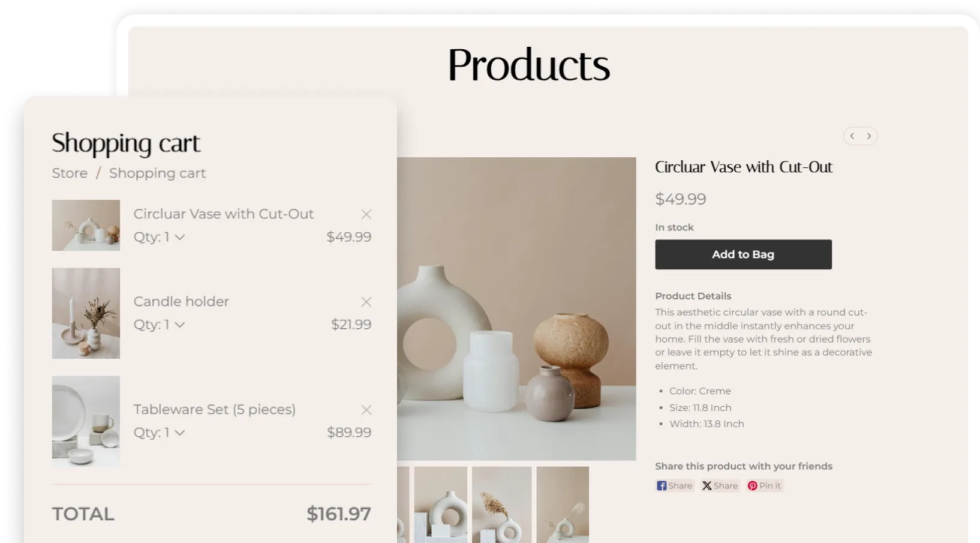The height and width of the screenshot is (543, 980).
Task: Remove Circluar Vase with Cut-Out from cart
Action: point(366,214)
